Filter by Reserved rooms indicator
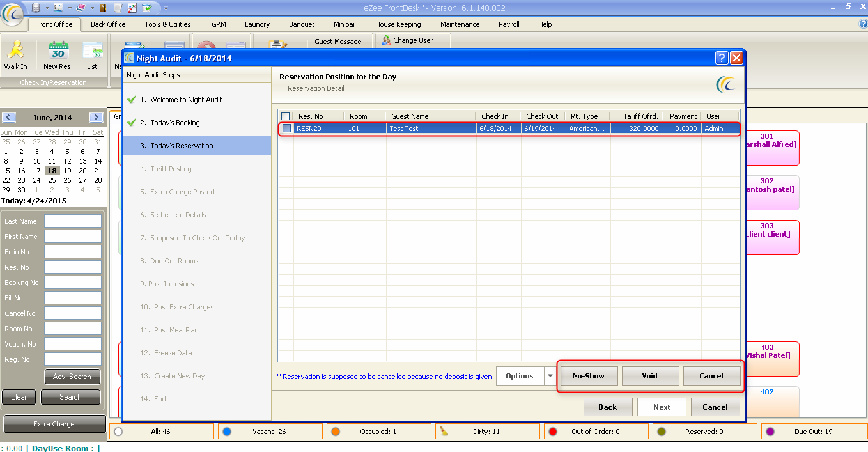Screen dimensions: 868x452 661,432
